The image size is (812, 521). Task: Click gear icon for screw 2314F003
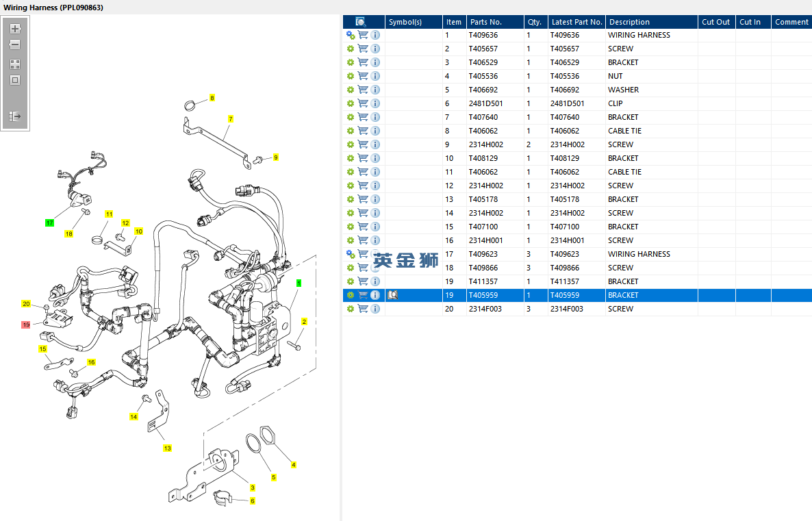coord(351,309)
